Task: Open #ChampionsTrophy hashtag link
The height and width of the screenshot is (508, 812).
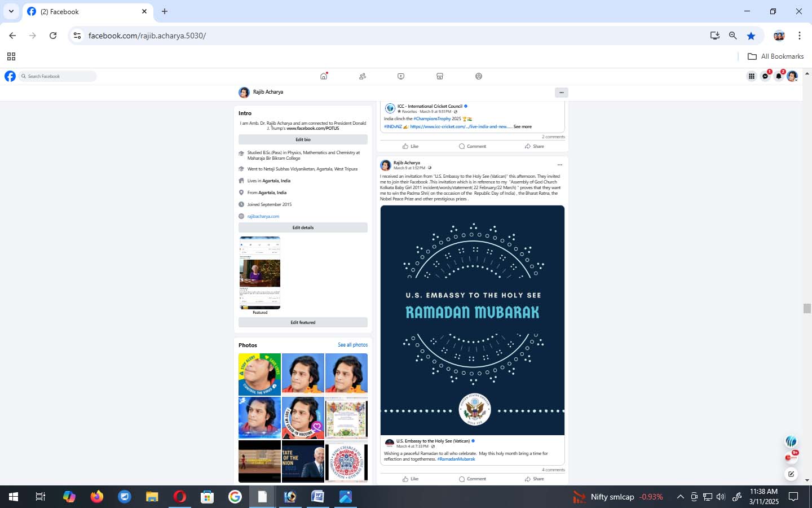Action: click(x=432, y=119)
